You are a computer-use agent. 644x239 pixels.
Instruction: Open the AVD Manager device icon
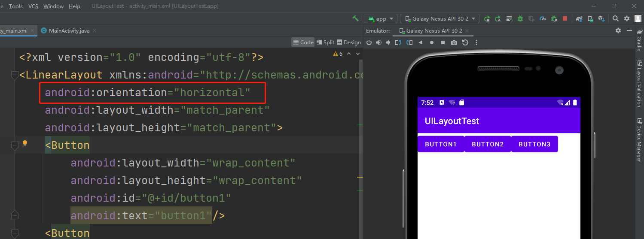tap(590, 19)
